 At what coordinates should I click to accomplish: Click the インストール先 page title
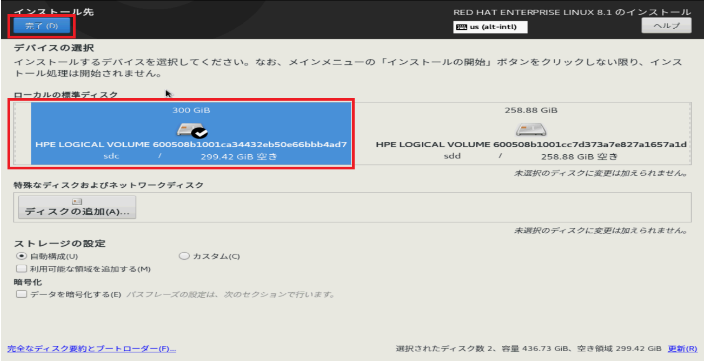pos(54,12)
